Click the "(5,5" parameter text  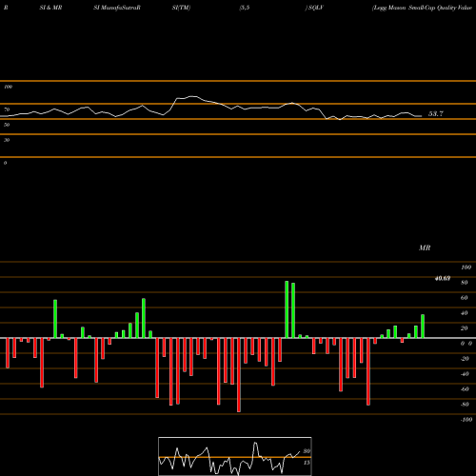pyautogui.click(x=245, y=8)
